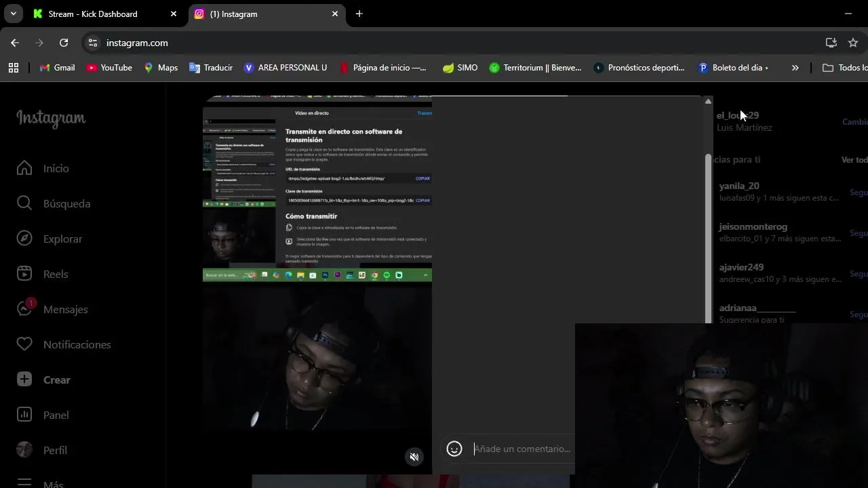Click the Instagram logo
Screen dimensions: 868x488
pyautogui.click(x=52, y=119)
